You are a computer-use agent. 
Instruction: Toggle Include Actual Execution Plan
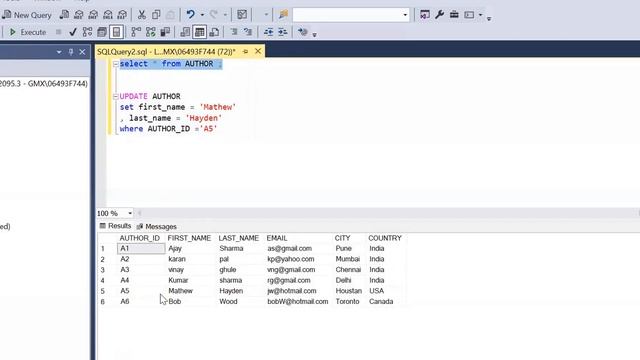coord(136,32)
